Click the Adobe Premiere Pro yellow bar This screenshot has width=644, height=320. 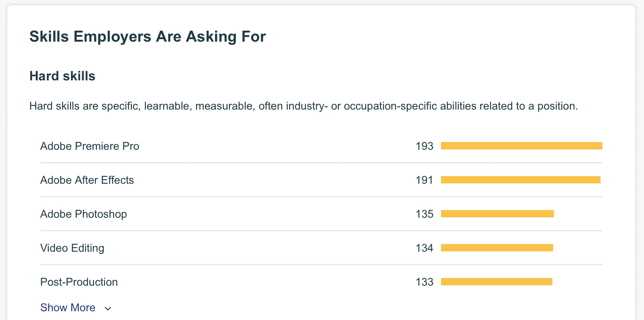coord(521,146)
